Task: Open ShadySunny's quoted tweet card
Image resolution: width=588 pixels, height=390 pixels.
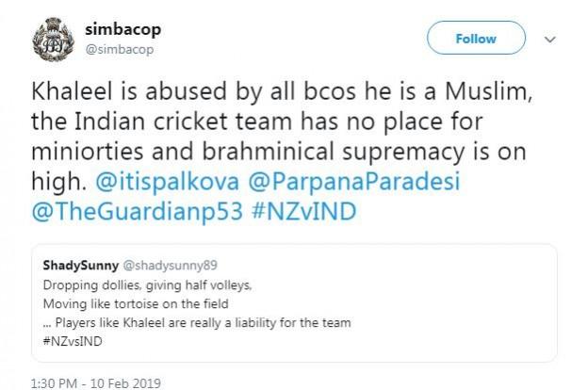Action: [x=294, y=303]
